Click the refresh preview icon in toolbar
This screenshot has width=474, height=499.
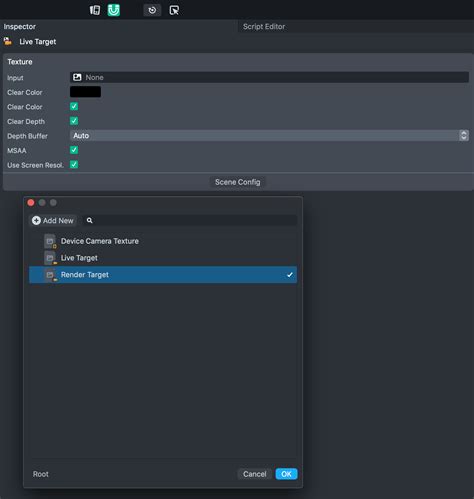(x=152, y=10)
